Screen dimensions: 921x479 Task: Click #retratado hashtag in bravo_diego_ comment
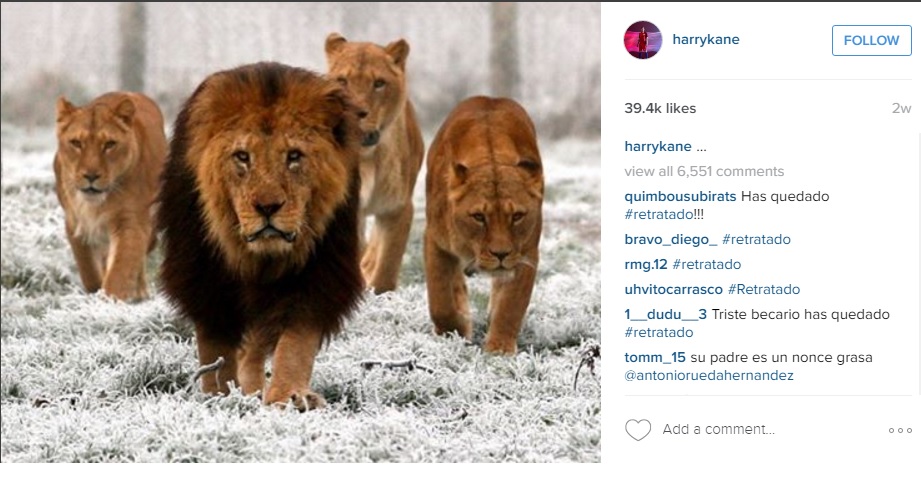coord(757,239)
